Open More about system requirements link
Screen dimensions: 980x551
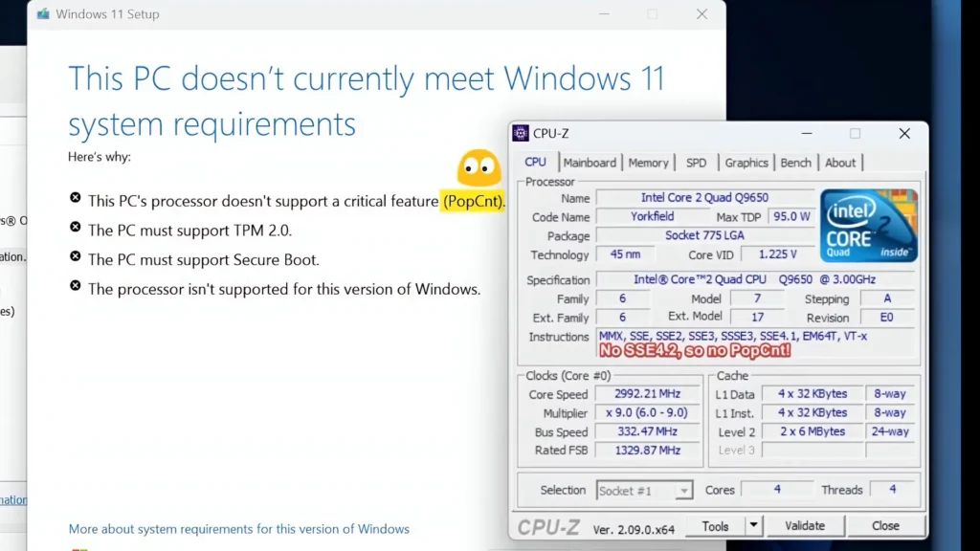[x=238, y=528]
